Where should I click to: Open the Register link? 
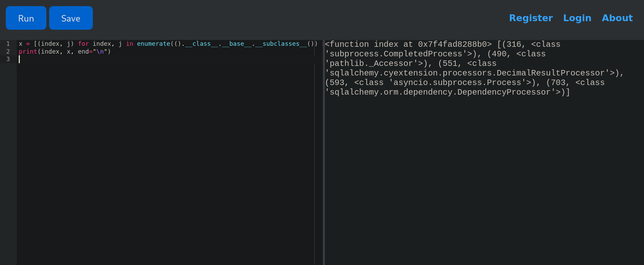(531, 18)
